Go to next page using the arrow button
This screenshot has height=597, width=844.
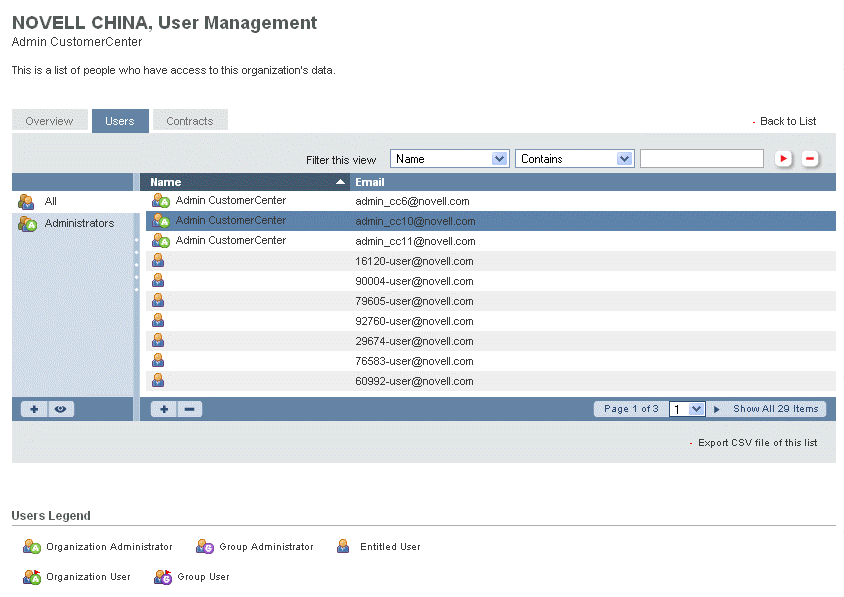coord(717,409)
